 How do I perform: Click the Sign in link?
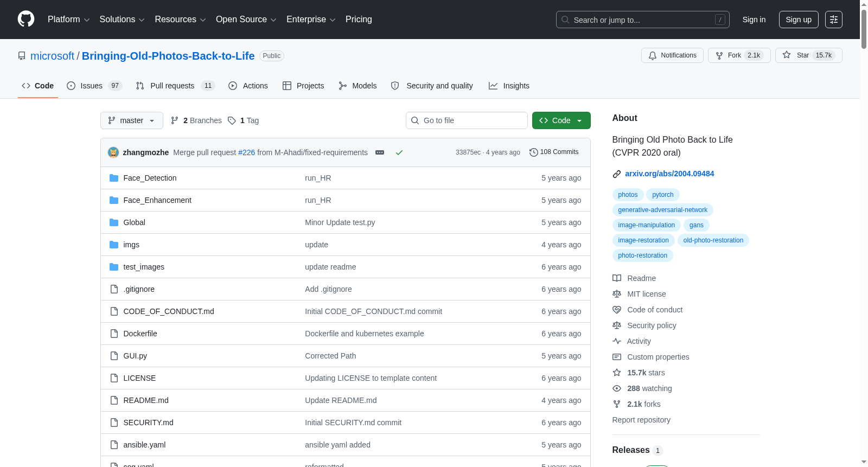[754, 20]
